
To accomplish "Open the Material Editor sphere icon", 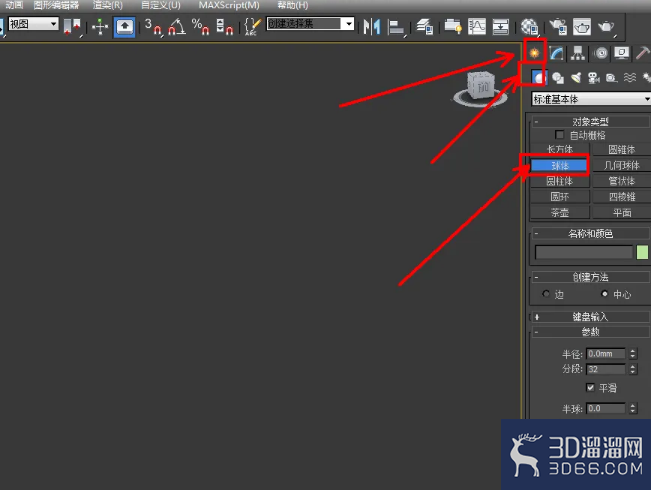I will tap(530, 27).
